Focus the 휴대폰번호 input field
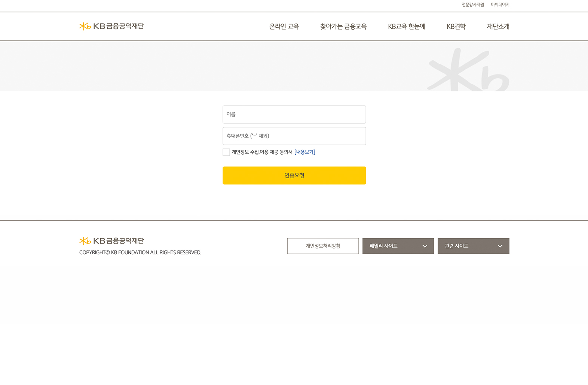 coord(294,136)
